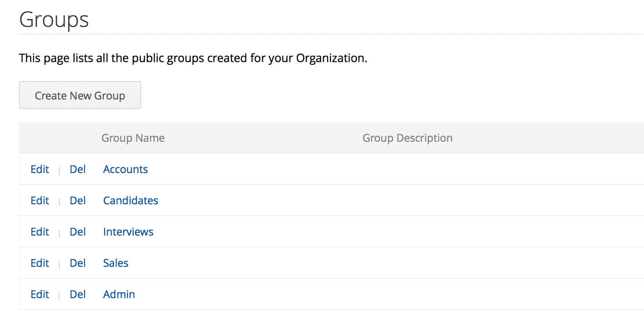Click the Groups page heading
Viewport: 644px width, 332px height.
click(54, 20)
